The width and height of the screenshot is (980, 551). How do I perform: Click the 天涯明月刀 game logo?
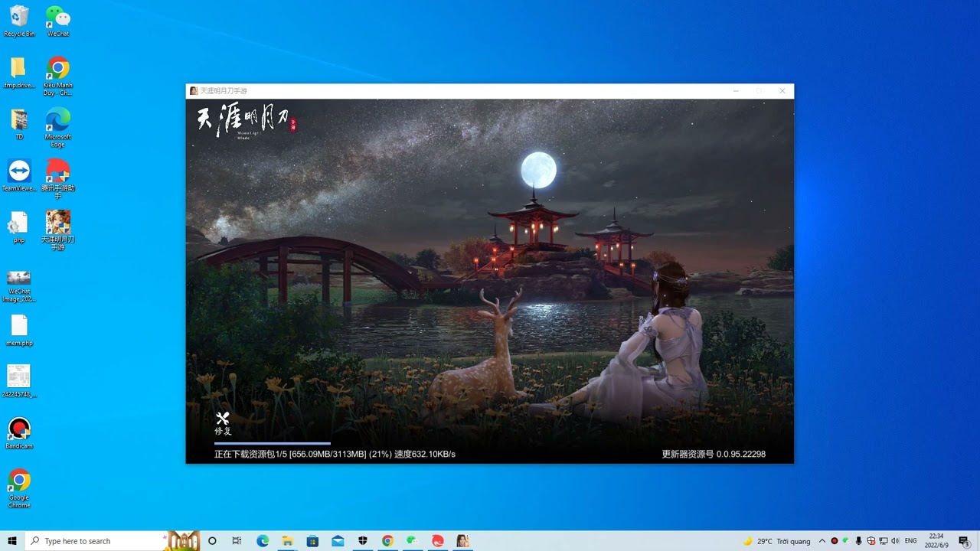(x=247, y=122)
